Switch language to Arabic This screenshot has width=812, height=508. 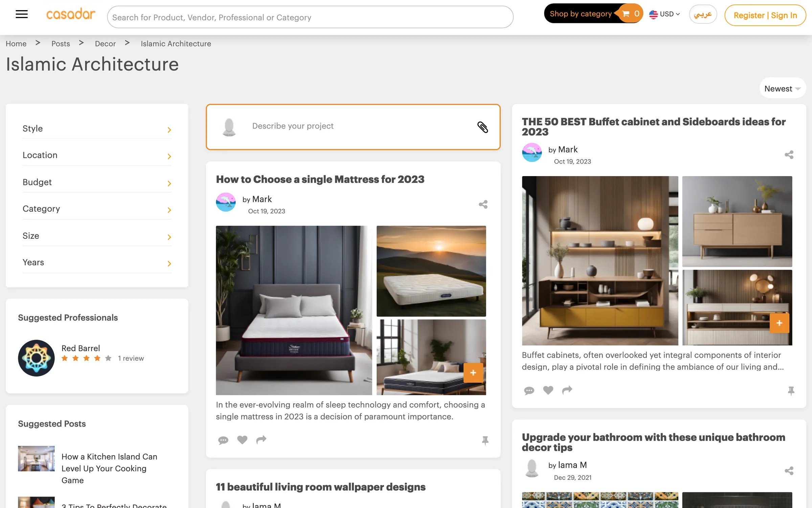coord(703,14)
